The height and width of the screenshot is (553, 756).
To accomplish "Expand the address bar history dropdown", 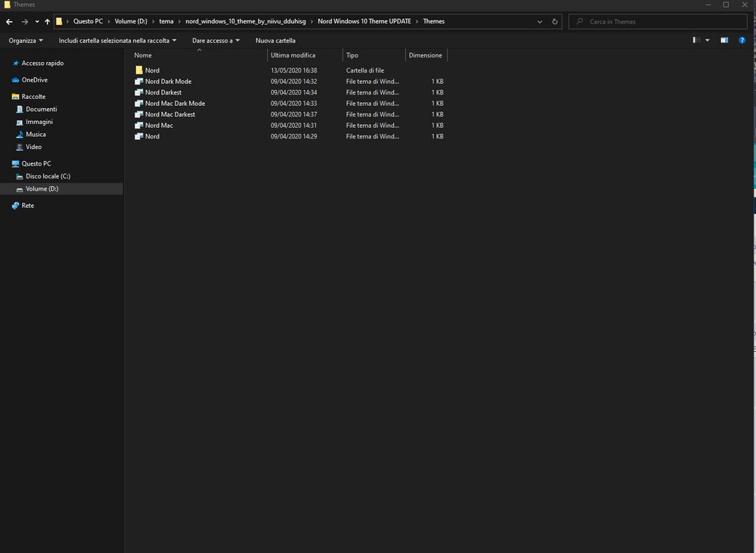I will tap(539, 22).
